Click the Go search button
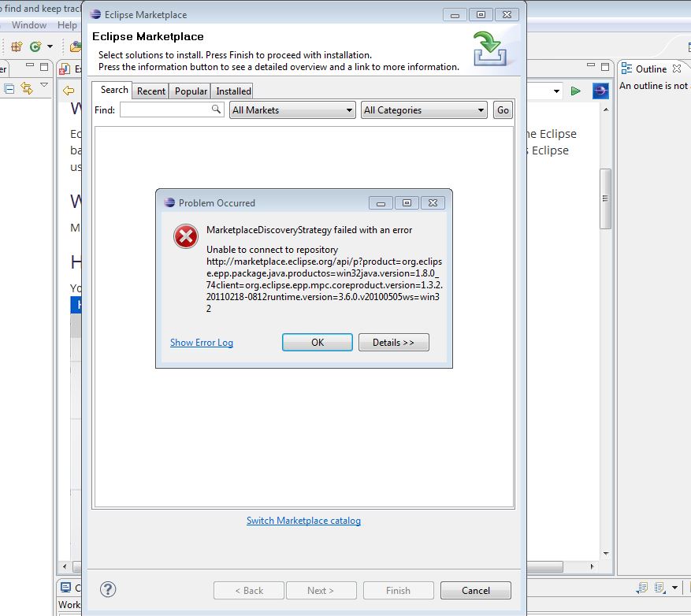 click(x=503, y=110)
